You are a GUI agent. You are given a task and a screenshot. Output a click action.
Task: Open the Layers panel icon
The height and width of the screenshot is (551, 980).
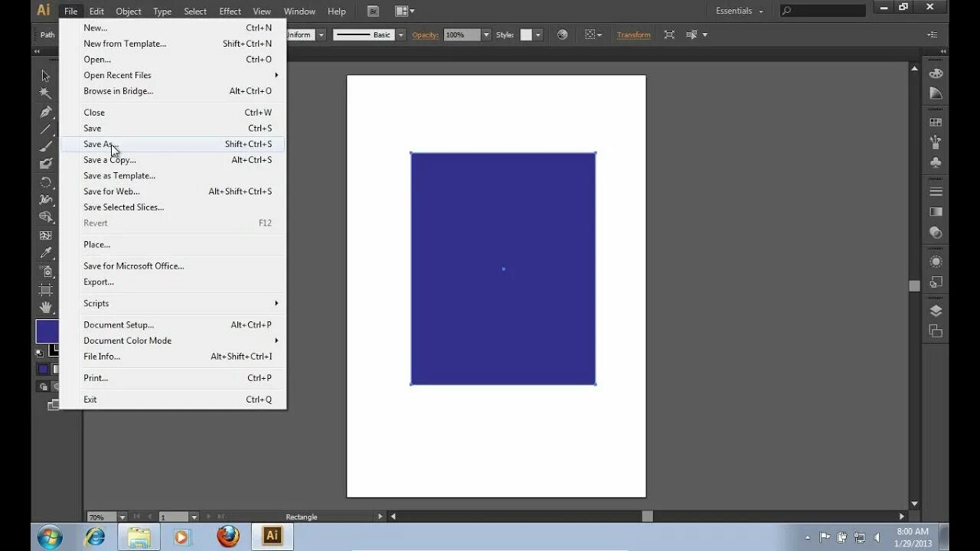click(936, 311)
